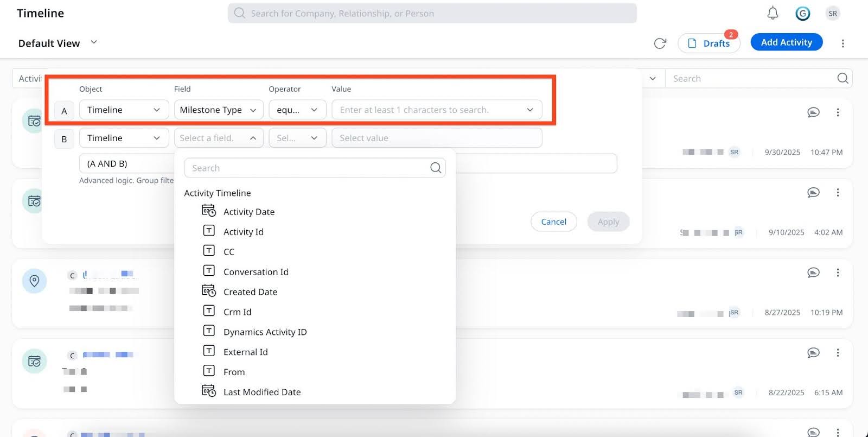Image resolution: width=868 pixels, height=437 pixels.
Task: Open the Drafts button
Action: pos(709,43)
